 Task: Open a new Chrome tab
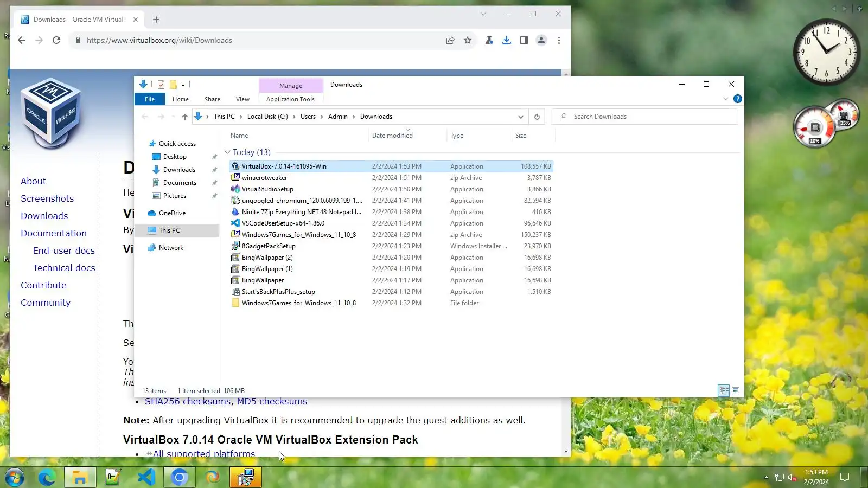point(156,20)
